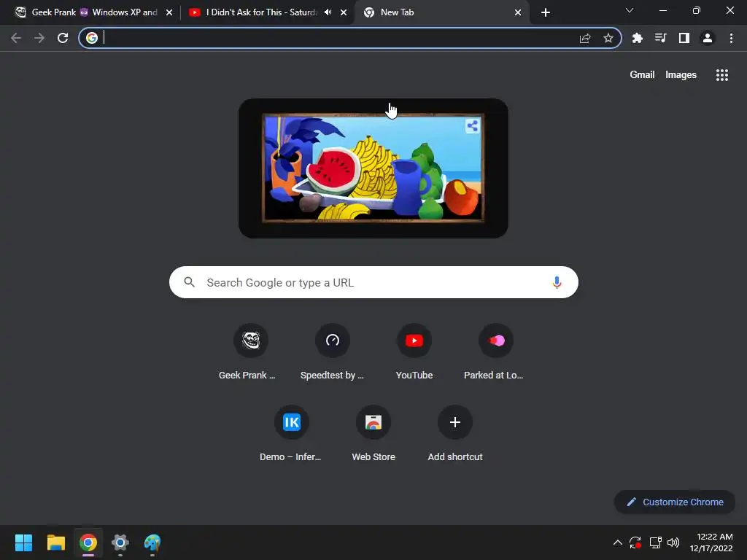Viewport: 747px width, 560px height.
Task: Open the Windows Start menu
Action: tap(23, 542)
